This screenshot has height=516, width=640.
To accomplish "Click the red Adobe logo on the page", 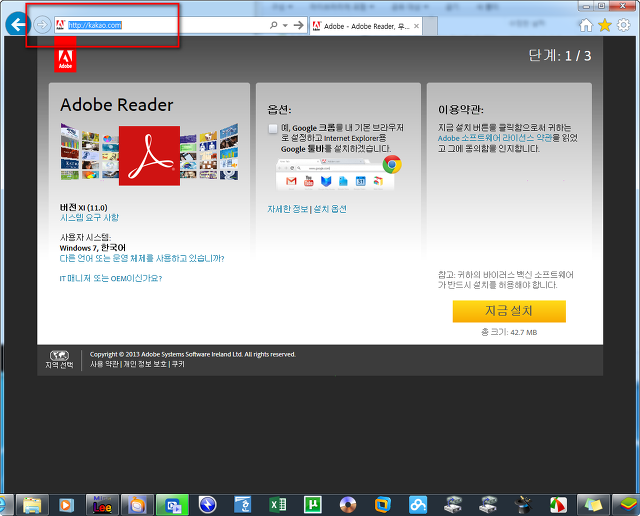I will coord(65,55).
